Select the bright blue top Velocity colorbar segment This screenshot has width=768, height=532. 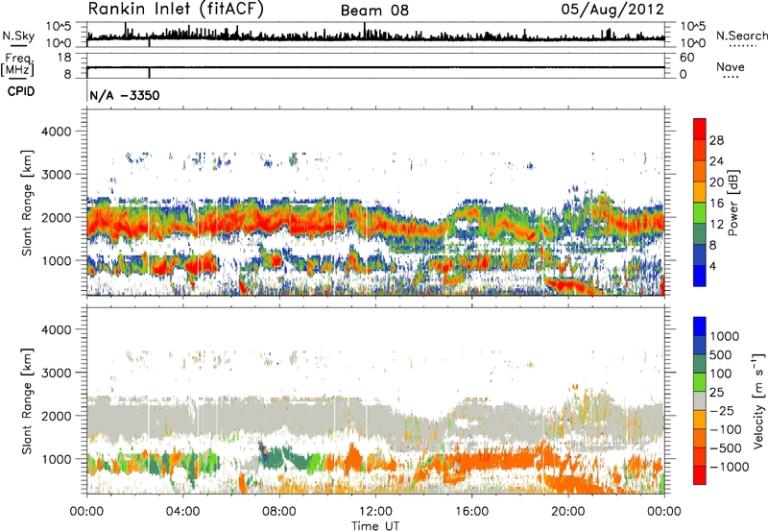coord(700,326)
